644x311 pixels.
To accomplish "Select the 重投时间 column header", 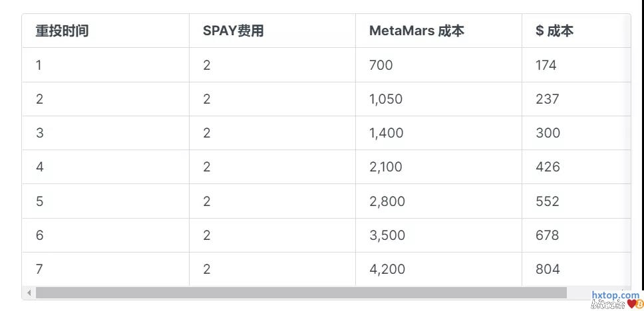I will click(63, 31).
